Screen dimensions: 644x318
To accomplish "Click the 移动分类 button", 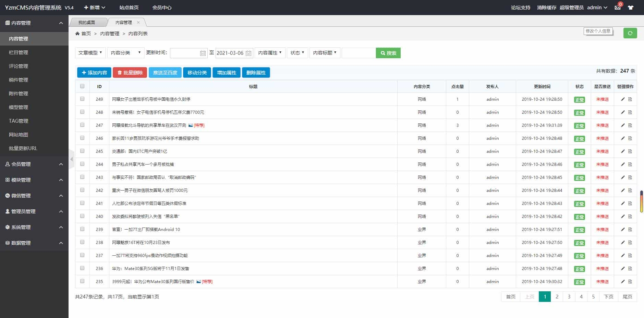I will pyautogui.click(x=197, y=73).
